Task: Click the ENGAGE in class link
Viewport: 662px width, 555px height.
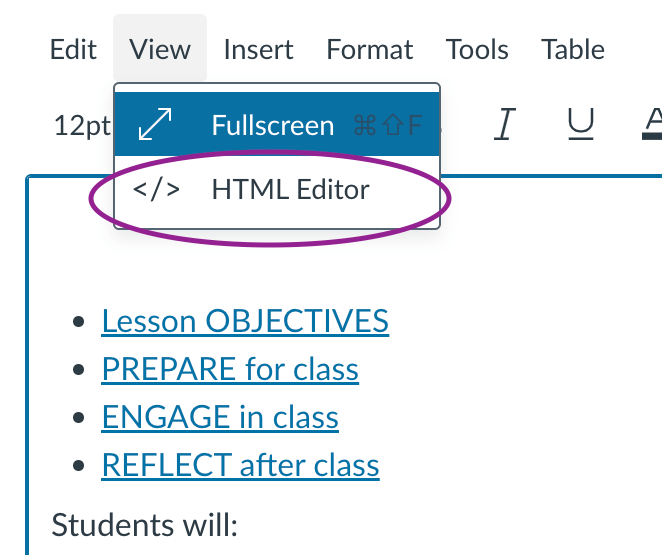Action: pyautogui.click(x=220, y=417)
